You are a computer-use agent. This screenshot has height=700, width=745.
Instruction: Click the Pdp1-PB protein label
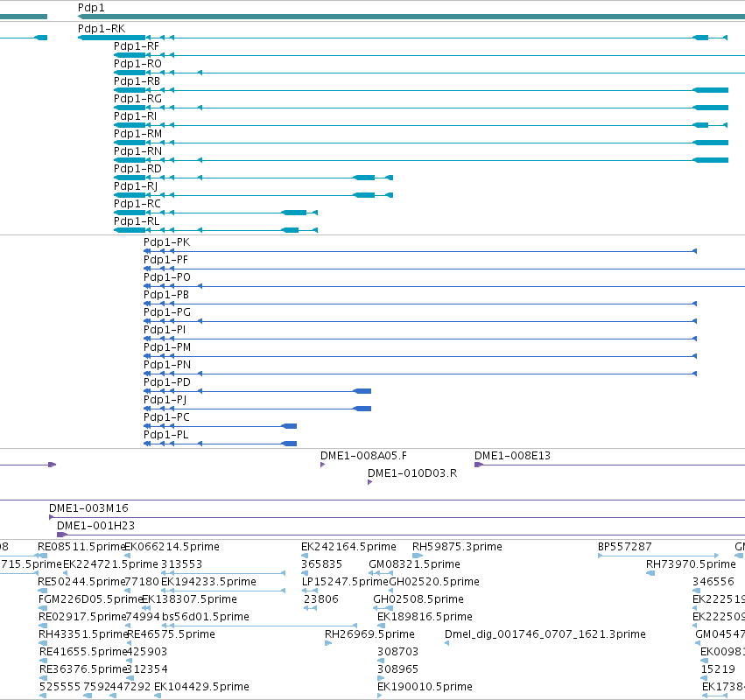coord(166,295)
